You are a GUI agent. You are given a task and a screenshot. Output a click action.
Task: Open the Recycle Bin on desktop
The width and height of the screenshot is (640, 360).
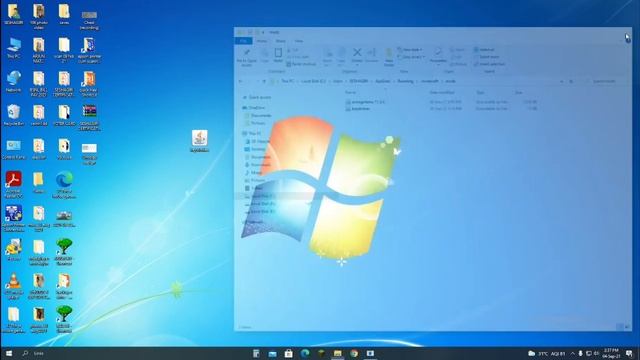click(x=13, y=115)
